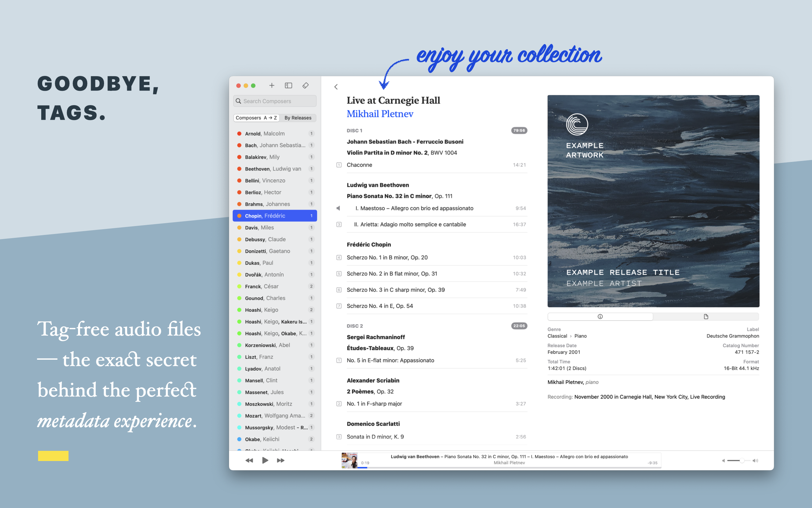Select Davis, Miles composer
The image size is (812, 508).
(275, 228)
